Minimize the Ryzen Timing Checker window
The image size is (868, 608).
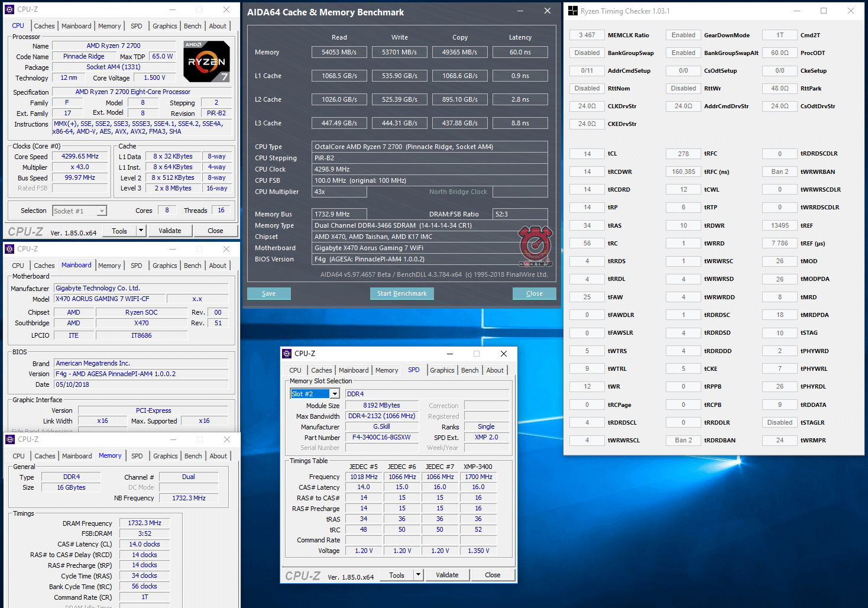coord(796,11)
